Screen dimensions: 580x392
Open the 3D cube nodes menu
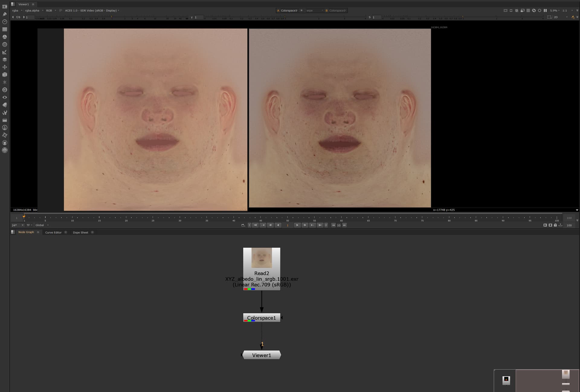pyautogui.click(x=5, y=75)
